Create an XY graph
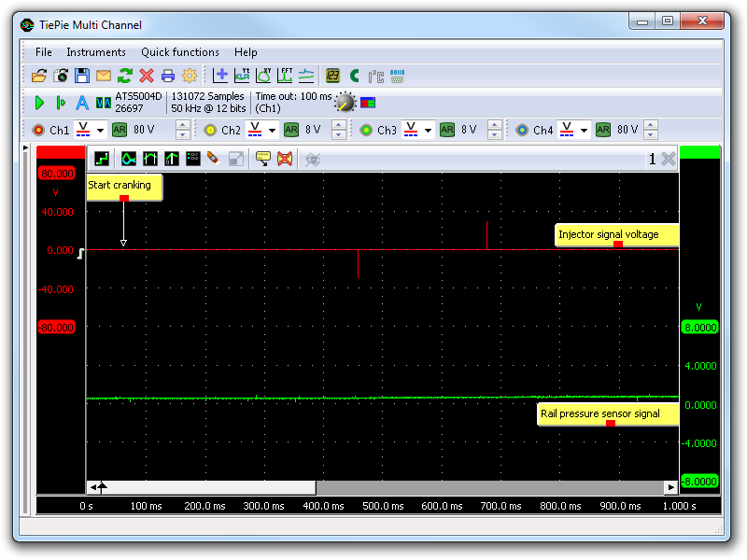The height and width of the screenshot is (560, 747). click(263, 76)
